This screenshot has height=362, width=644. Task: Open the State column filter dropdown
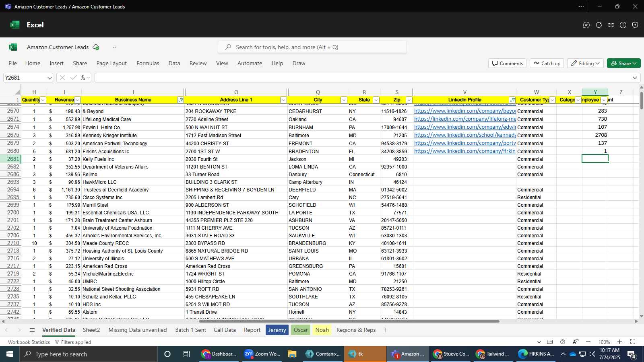[376, 100]
